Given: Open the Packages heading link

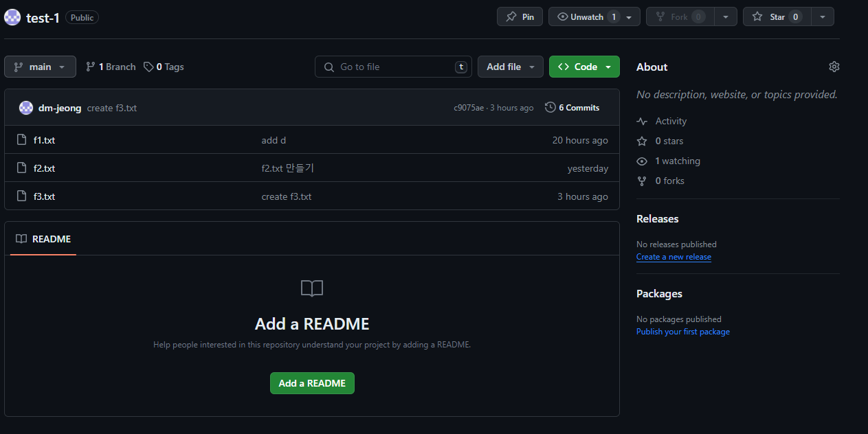Looking at the screenshot, I should tap(659, 293).
